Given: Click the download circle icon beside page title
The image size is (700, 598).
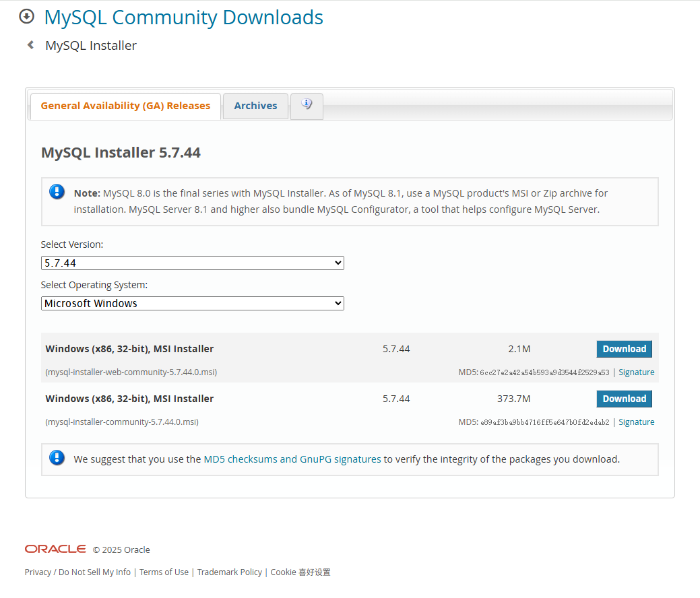Looking at the screenshot, I should [26, 17].
